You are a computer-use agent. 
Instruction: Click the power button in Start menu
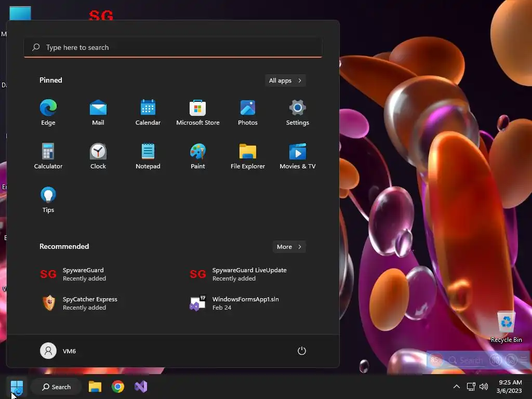[x=302, y=351]
